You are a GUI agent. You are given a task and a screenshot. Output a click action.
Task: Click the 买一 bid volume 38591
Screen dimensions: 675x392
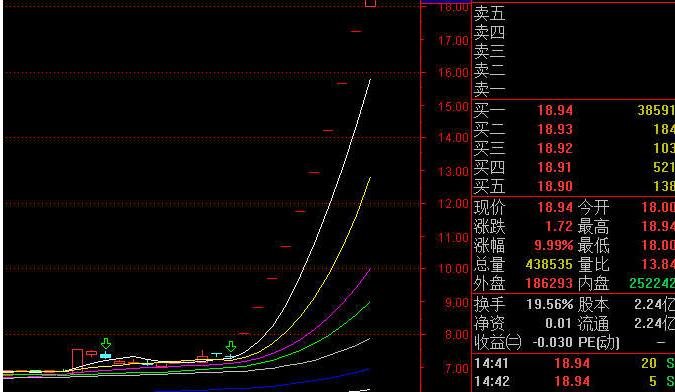[x=656, y=110]
